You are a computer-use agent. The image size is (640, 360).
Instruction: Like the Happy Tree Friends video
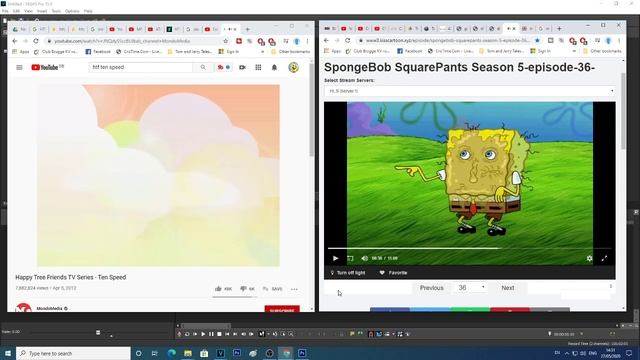(x=223, y=289)
